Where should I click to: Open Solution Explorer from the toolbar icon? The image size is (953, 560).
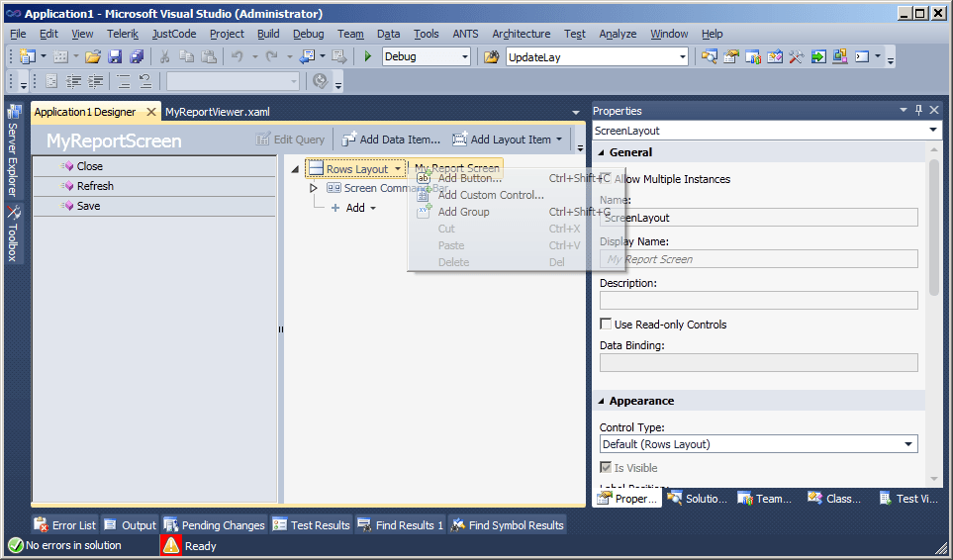710,57
